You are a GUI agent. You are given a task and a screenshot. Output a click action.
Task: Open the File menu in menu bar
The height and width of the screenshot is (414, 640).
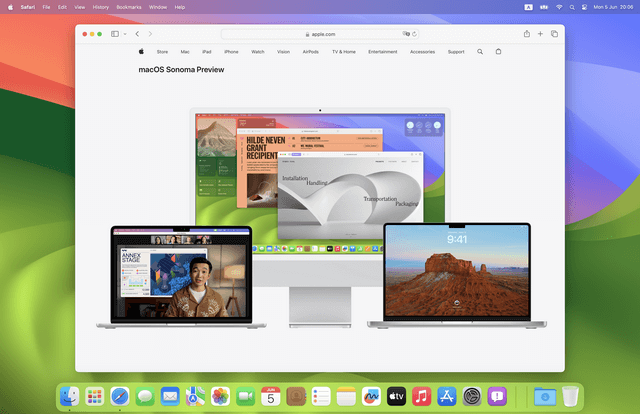point(46,6)
